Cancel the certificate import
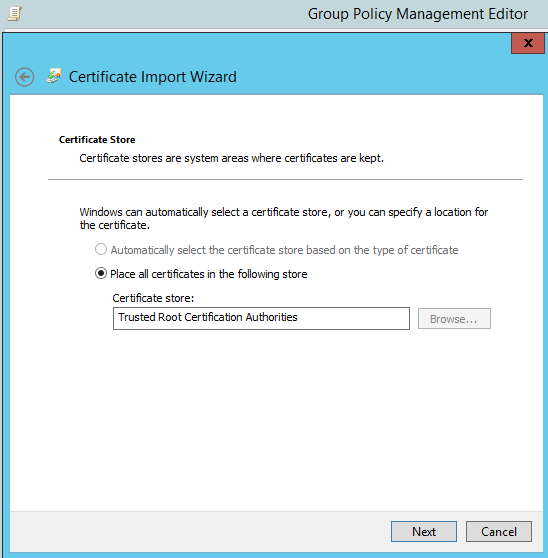Image resolution: width=548 pixels, height=558 pixels. pyautogui.click(x=499, y=532)
